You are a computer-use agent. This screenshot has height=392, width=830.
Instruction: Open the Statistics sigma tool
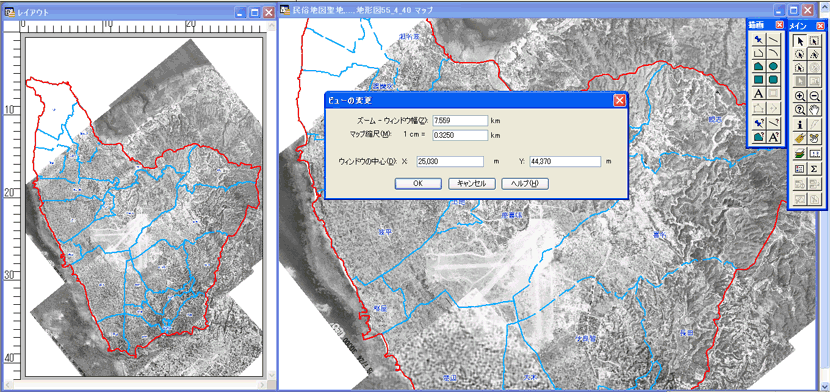[x=815, y=169]
